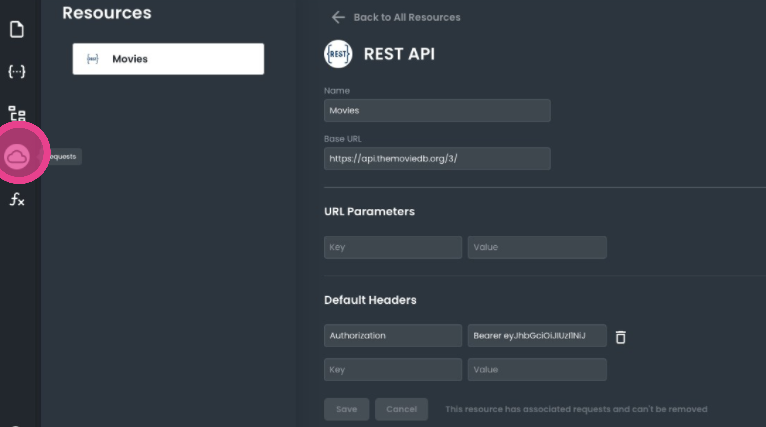The width and height of the screenshot is (766, 427).
Task: Go back via Back to All Resources
Action: pos(406,17)
